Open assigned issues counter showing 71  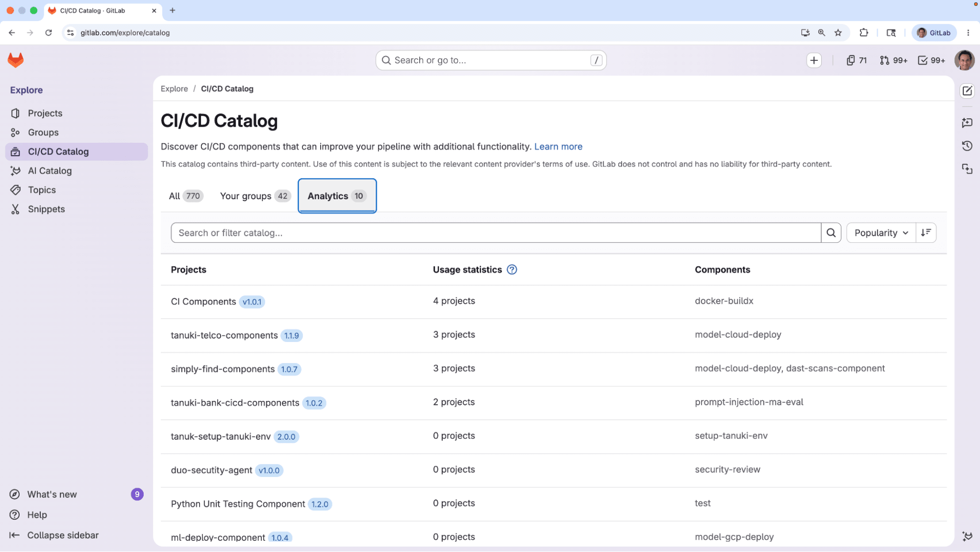click(x=856, y=60)
